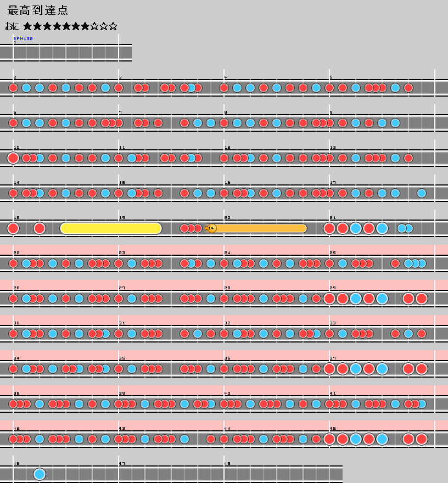Select the first large red note of measure 18
Viewport: 448px width, 483px height.
coord(13,228)
